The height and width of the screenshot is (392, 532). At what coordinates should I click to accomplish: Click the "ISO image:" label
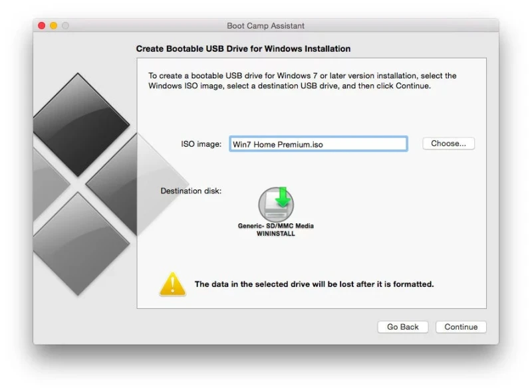(x=201, y=144)
